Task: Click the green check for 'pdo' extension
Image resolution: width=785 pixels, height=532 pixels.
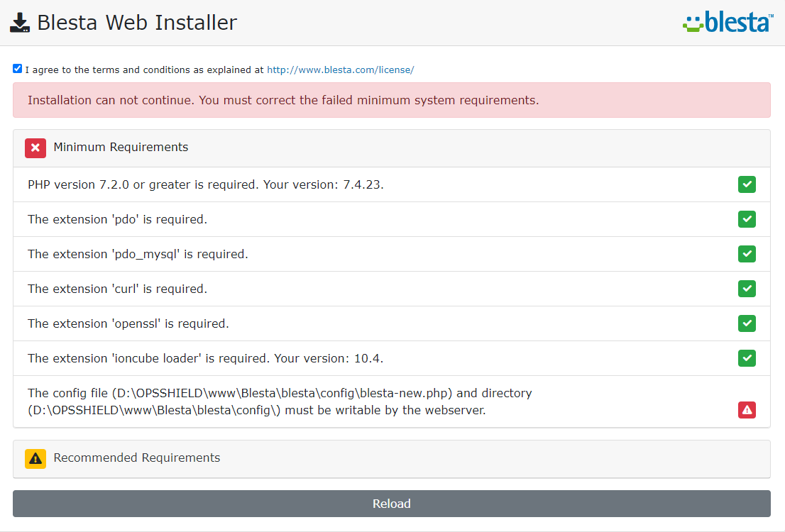Action: [x=747, y=218]
